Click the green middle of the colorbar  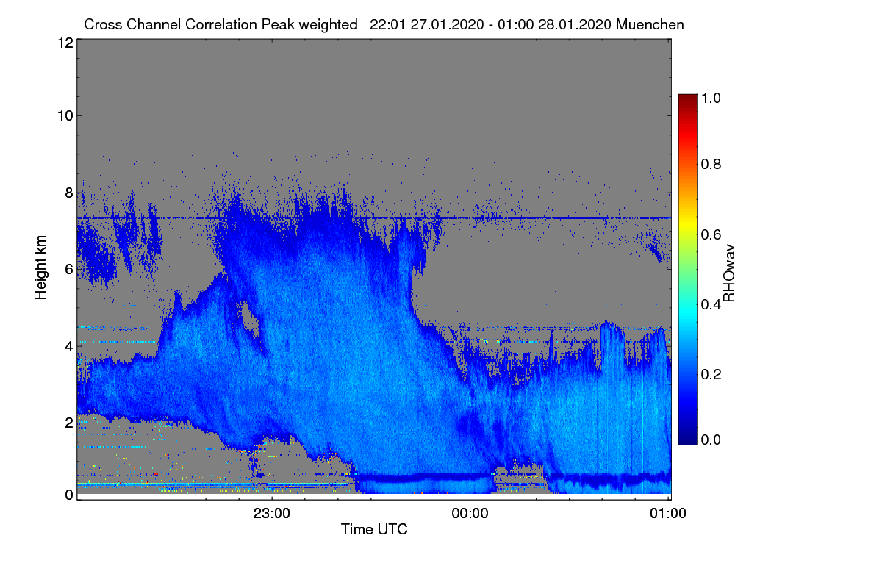coord(687,270)
